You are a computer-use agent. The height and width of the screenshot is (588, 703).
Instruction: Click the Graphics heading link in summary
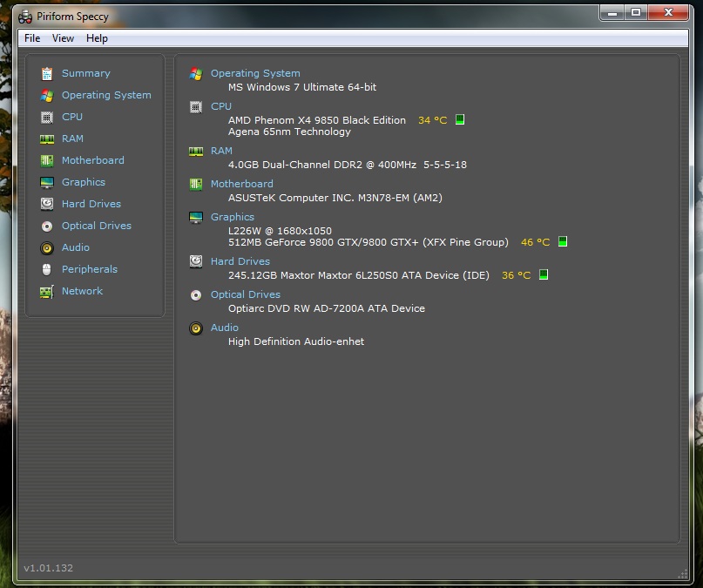click(x=233, y=217)
